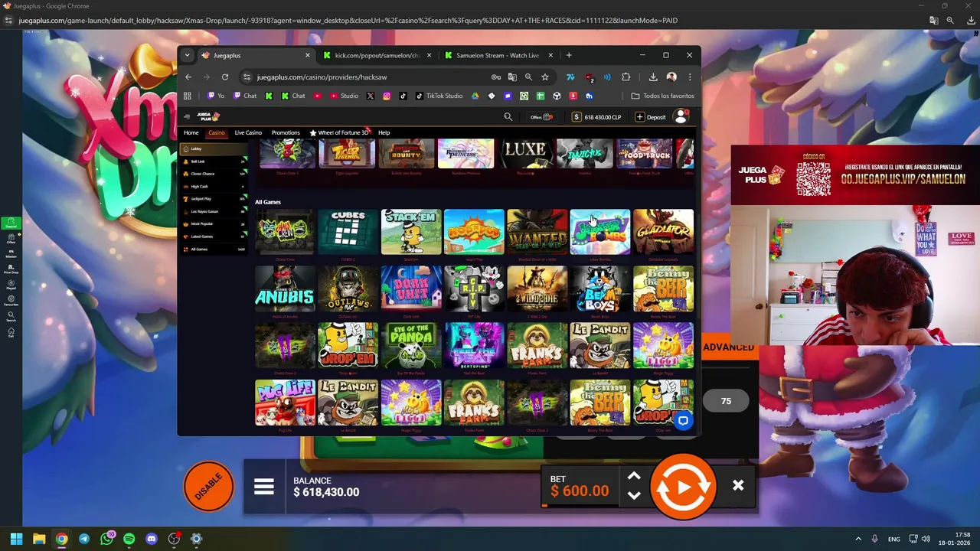
Task: Open the YouTube Studio bookmark
Action: 344,96
